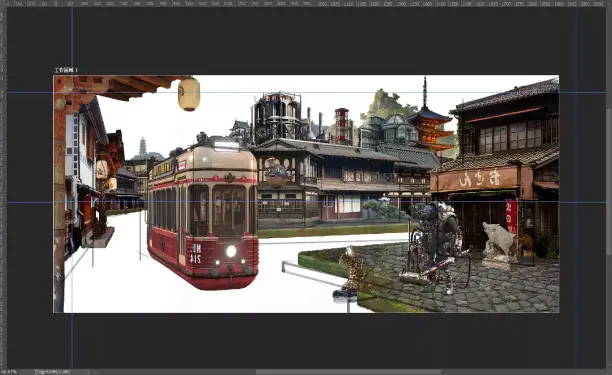Click the document info text in status bar

(52, 372)
